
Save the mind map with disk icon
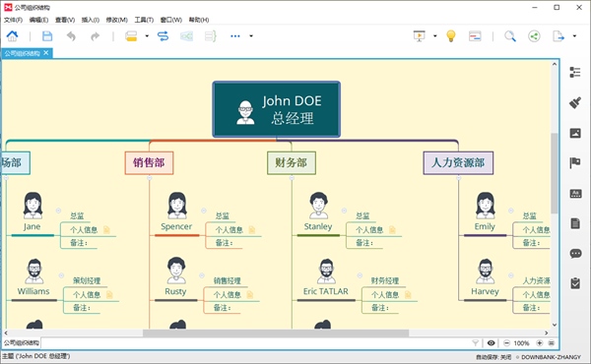(x=47, y=36)
